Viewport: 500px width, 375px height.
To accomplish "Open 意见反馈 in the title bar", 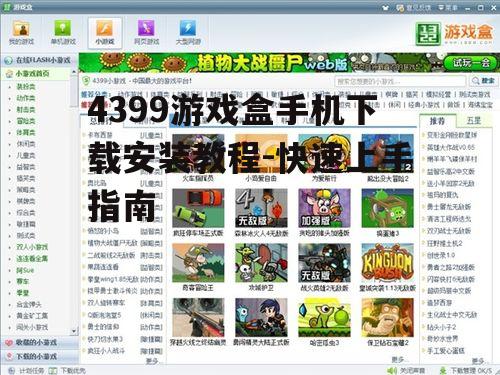I will pyautogui.click(x=413, y=7).
